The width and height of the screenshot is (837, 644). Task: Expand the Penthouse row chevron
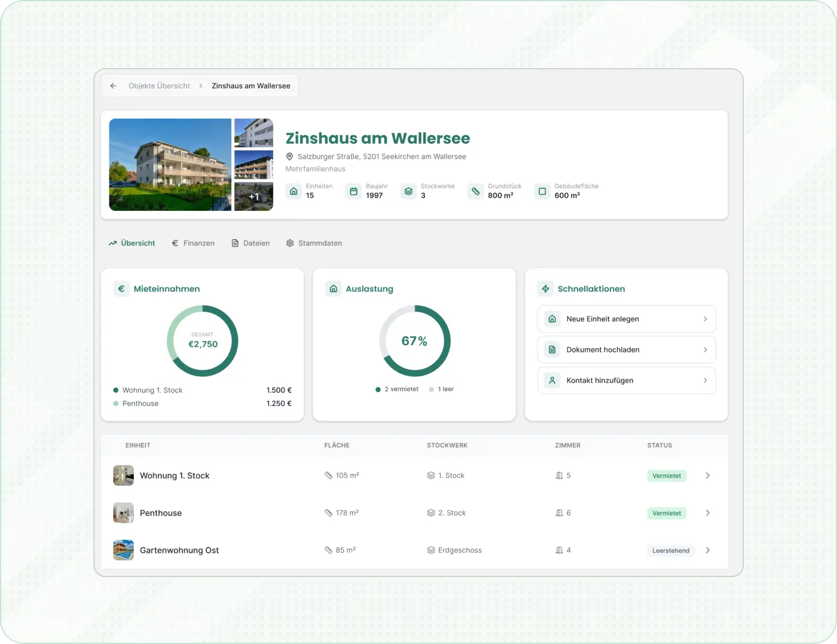pyautogui.click(x=707, y=513)
